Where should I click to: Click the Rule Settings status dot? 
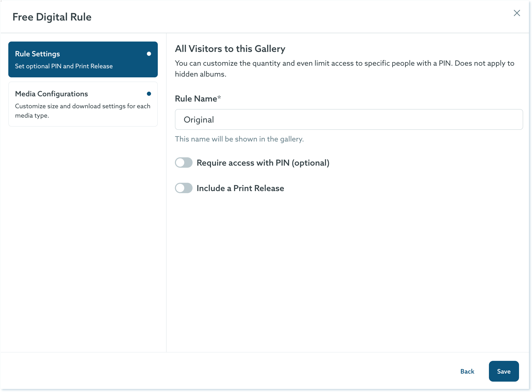click(149, 54)
